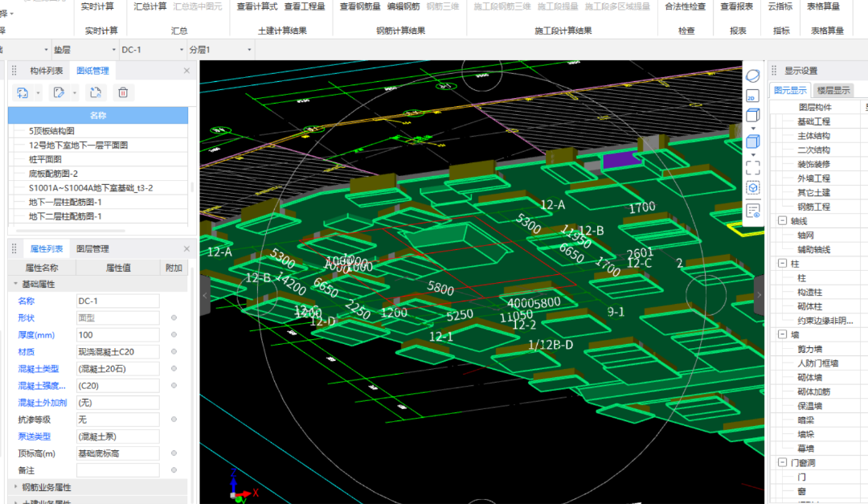Activate the dynamic orbit view icon

click(x=752, y=76)
